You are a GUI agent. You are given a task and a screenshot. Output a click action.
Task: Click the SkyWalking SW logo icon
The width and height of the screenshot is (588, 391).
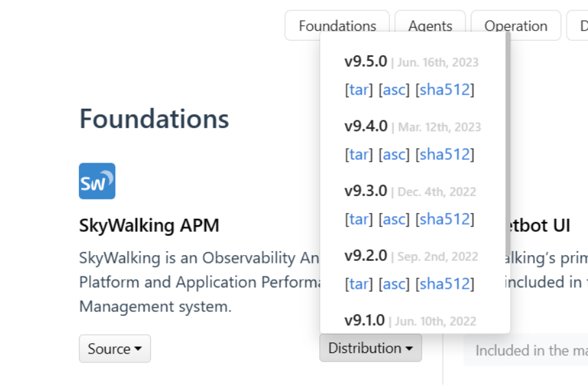point(97,181)
